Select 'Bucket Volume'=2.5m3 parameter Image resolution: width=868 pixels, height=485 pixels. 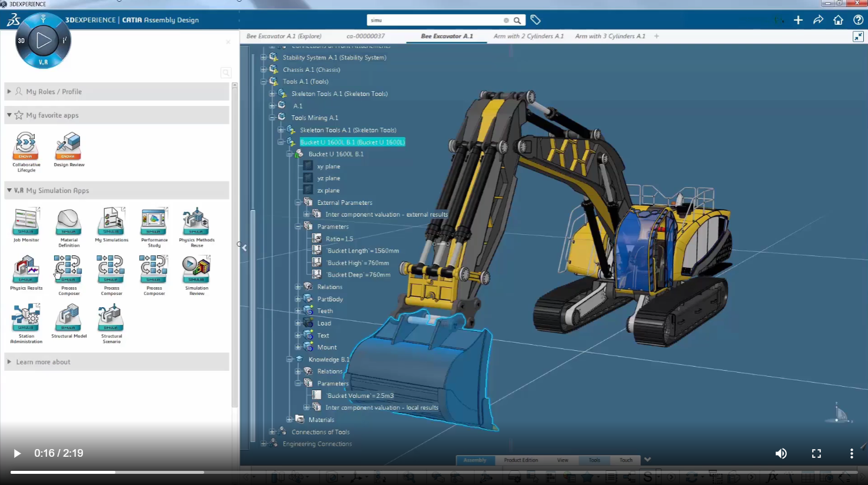pos(360,396)
